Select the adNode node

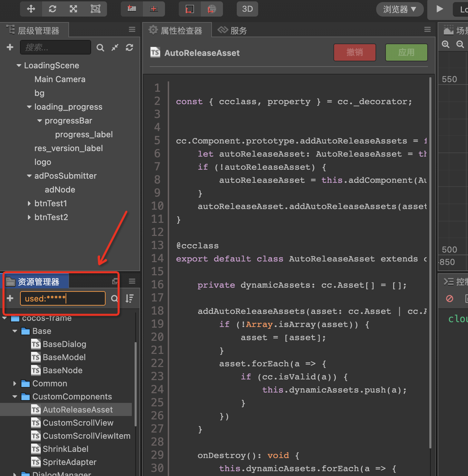click(60, 190)
